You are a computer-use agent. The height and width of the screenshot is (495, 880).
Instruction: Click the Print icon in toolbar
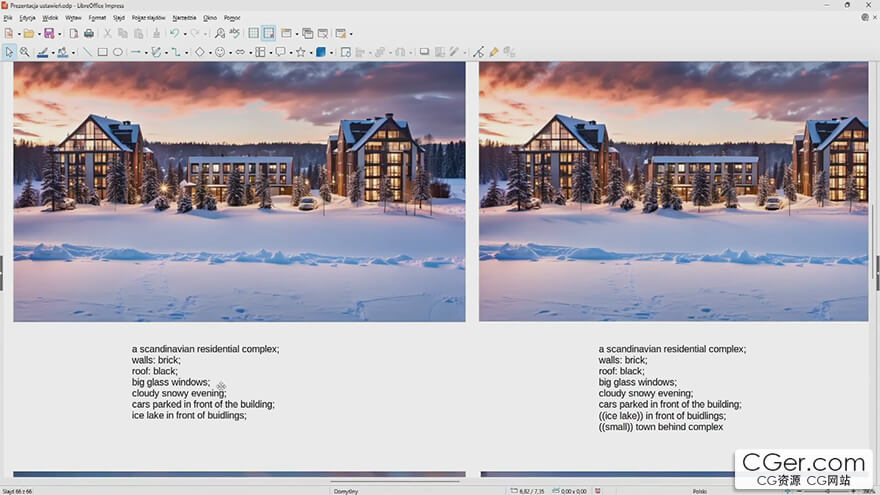[x=89, y=33]
